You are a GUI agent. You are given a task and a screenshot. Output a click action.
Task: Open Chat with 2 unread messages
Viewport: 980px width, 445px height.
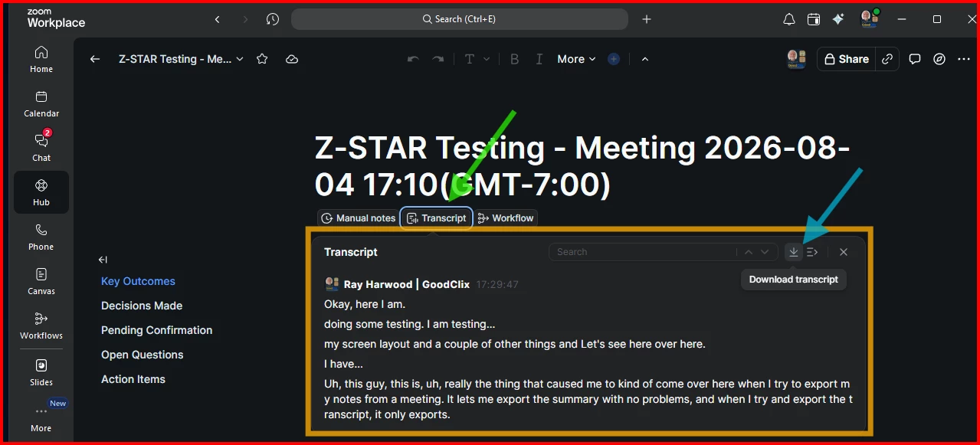tap(41, 148)
